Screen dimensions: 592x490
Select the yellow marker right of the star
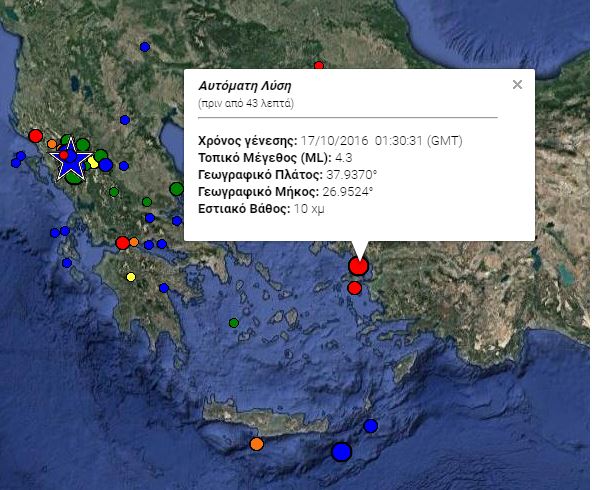pos(92,162)
